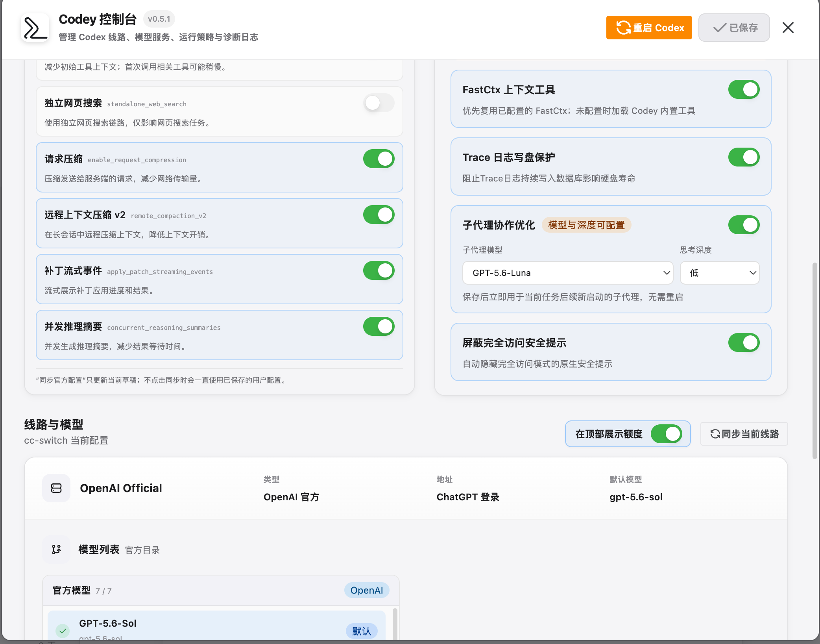Click the gpt-5.6-sol default model value
The width and height of the screenshot is (820, 644).
tap(636, 497)
